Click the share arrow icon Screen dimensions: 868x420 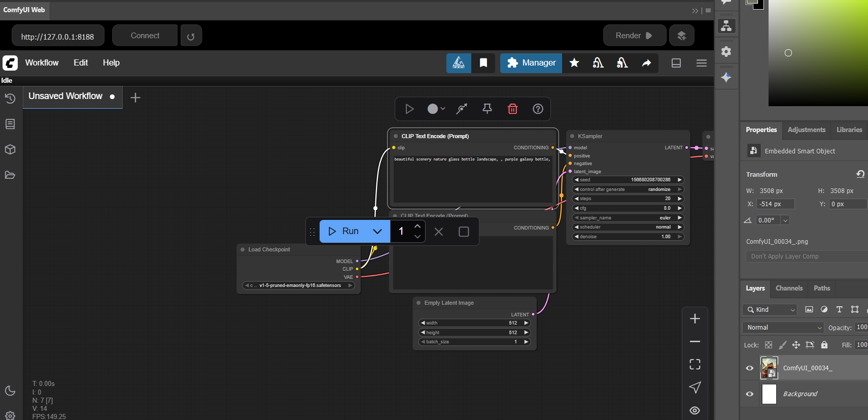(x=646, y=63)
